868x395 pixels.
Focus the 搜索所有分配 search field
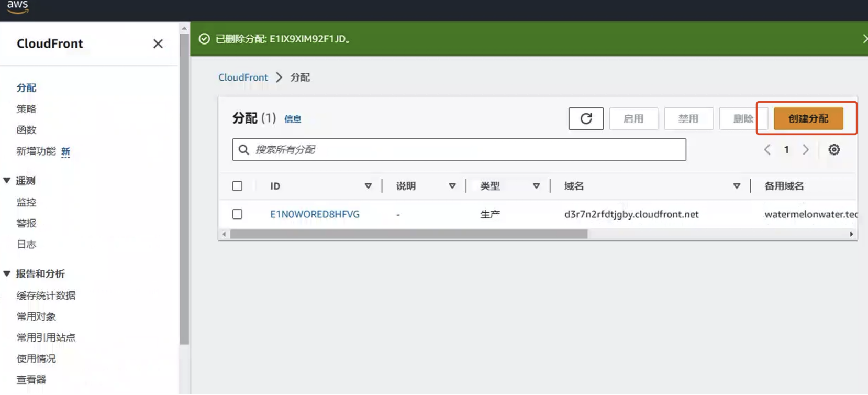(459, 150)
